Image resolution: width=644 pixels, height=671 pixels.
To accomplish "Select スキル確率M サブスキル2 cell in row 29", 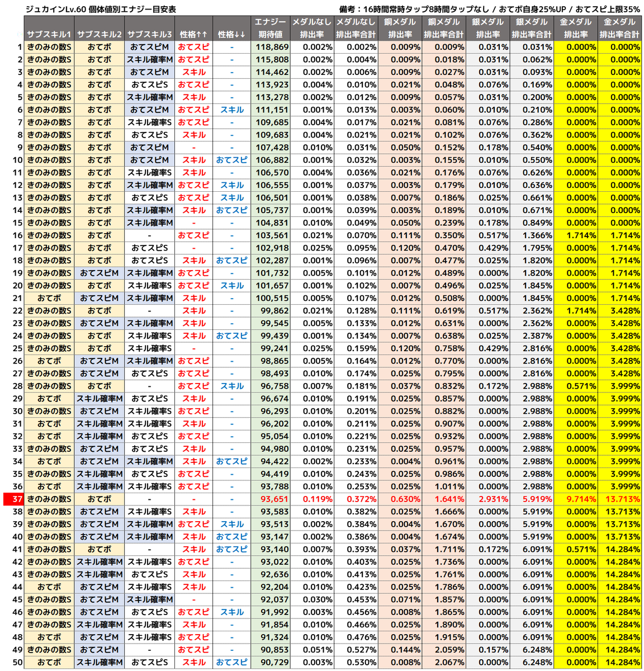I will 99,399.
